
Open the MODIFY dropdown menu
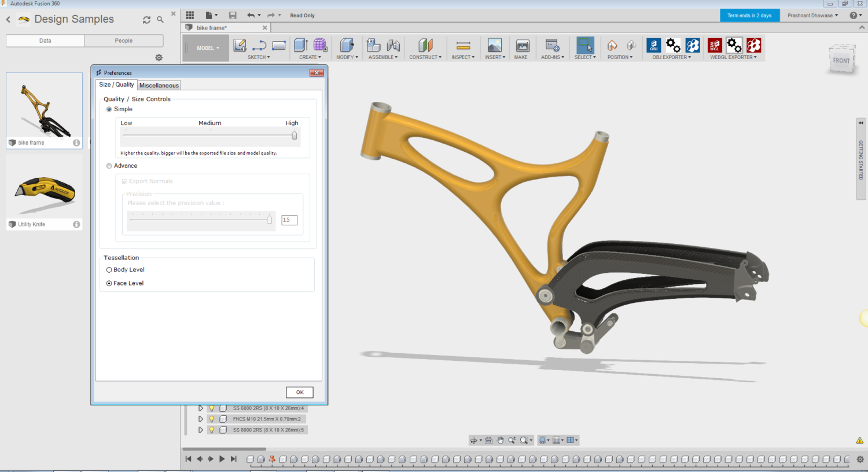347,56
